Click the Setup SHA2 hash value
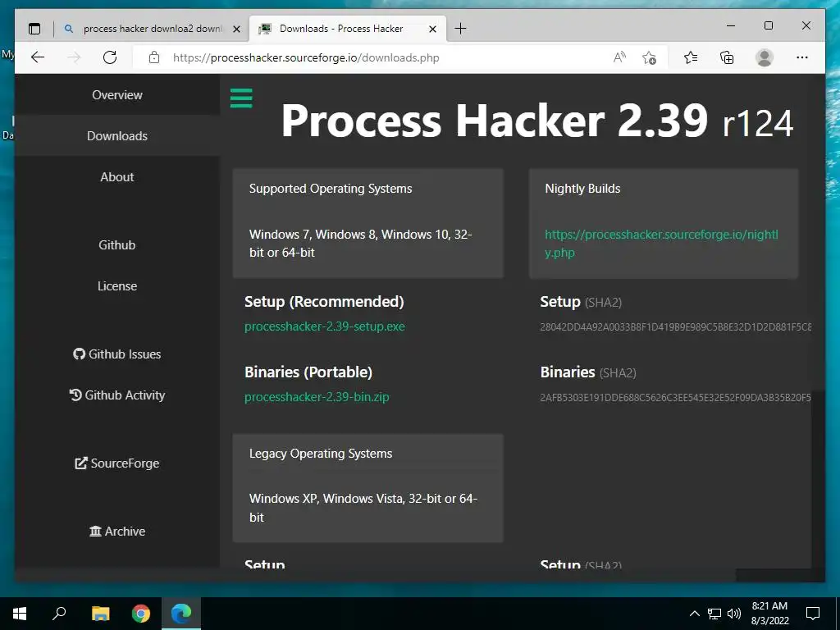The height and width of the screenshot is (630, 840). [676, 326]
